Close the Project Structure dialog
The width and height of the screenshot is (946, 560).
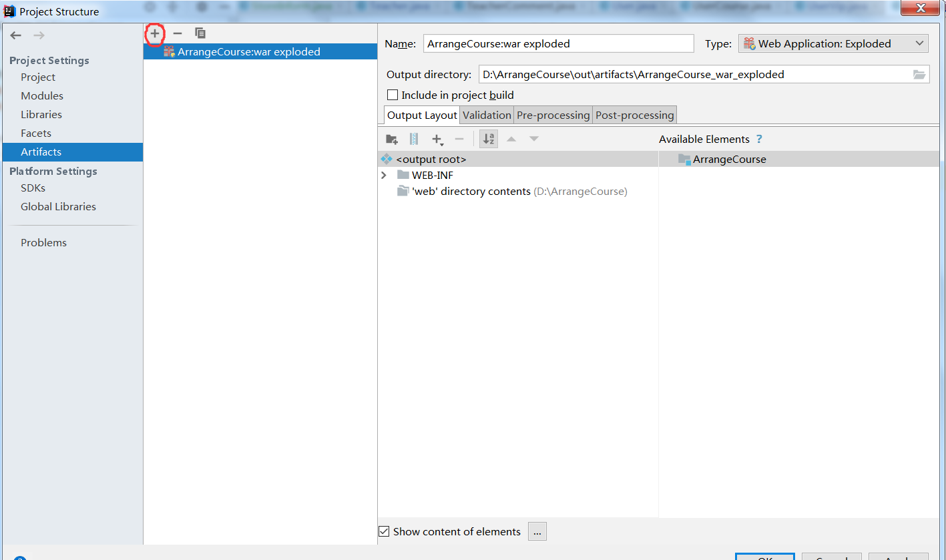click(920, 8)
